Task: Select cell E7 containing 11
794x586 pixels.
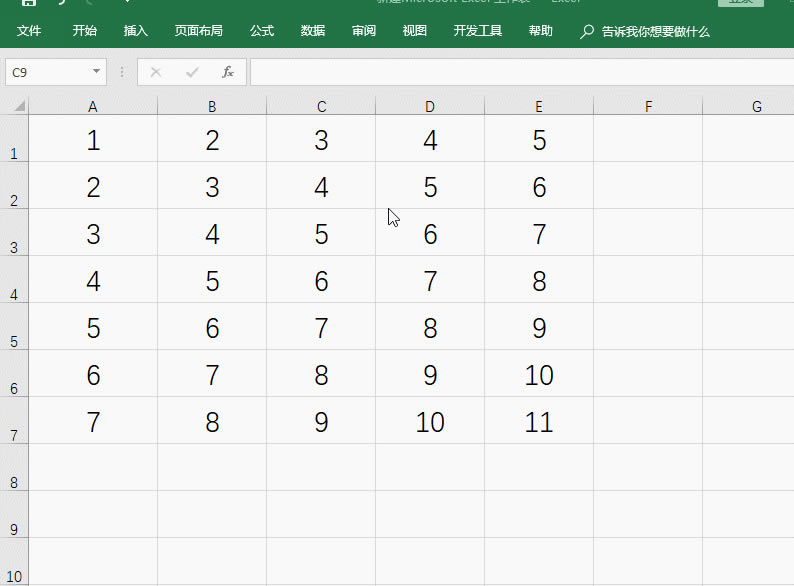Action: [x=539, y=420]
